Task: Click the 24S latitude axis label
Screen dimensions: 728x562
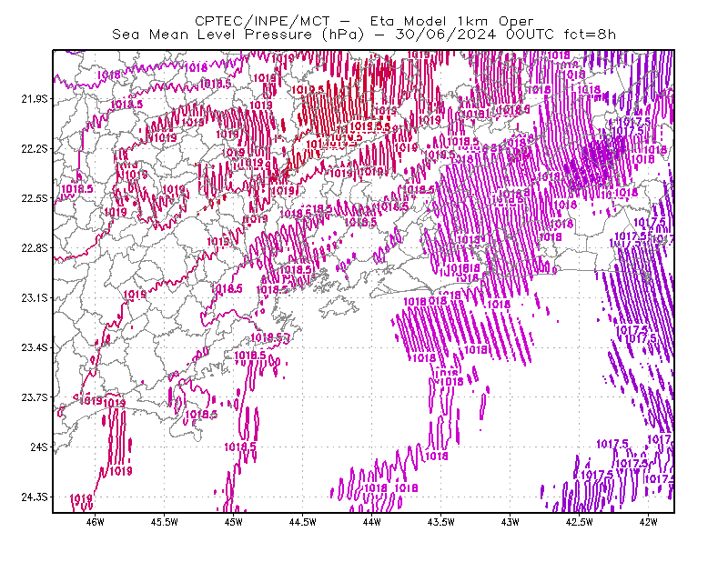Action: (39, 447)
